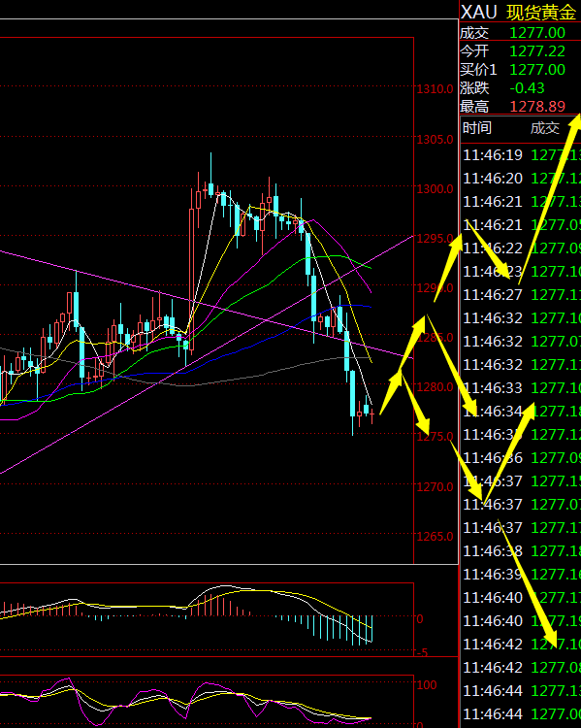Select the 1290.0 price level label
This screenshot has height=728, width=581.
click(435, 288)
